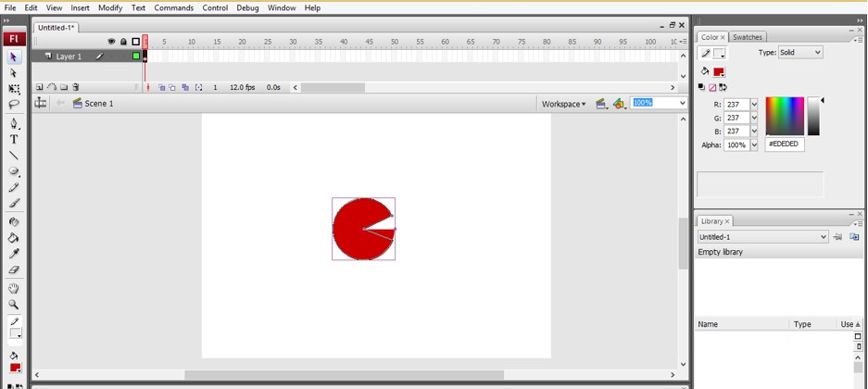The image size is (868, 389).
Task: Select the Pen tool
Action: pyautogui.click(x=14, y=123)
